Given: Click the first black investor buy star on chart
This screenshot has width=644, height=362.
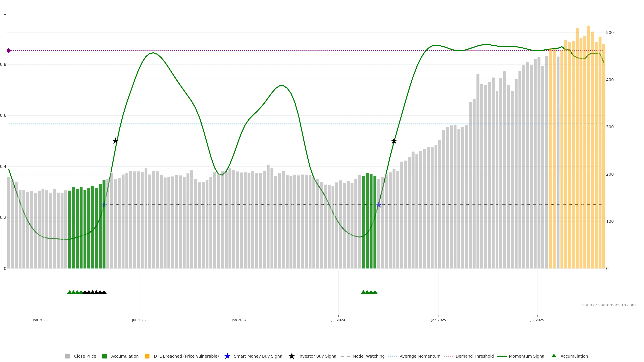Looking at the screenshot, I should coord(115,141).
